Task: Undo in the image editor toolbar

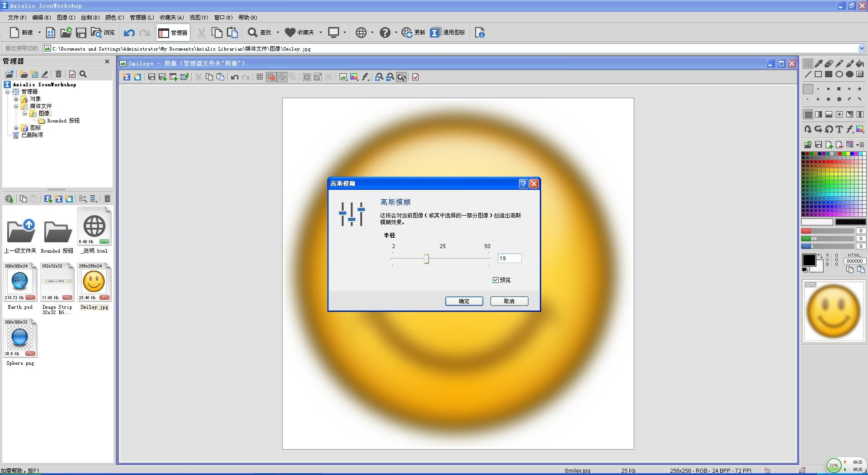Action: 235,77
